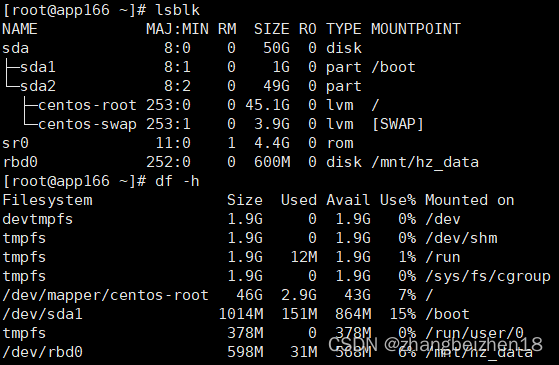Click the 598M size value
The width and height of the screenshot is (559, 365).
[x=245, y=353]
